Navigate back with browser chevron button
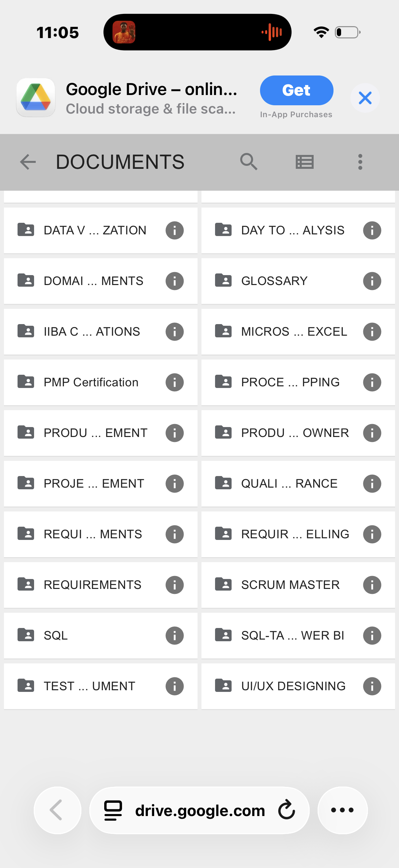Screen dimensions: 399x868 coord(57,810)
